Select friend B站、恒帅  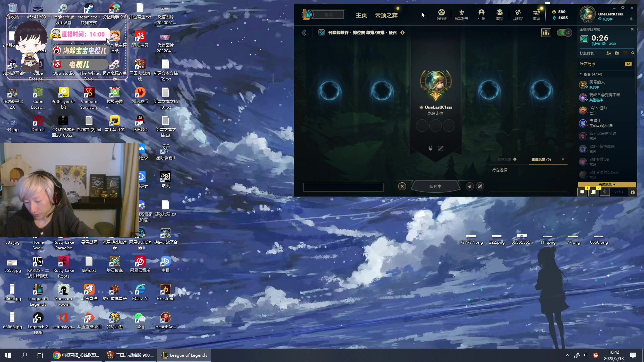click(x=606, y=110)
